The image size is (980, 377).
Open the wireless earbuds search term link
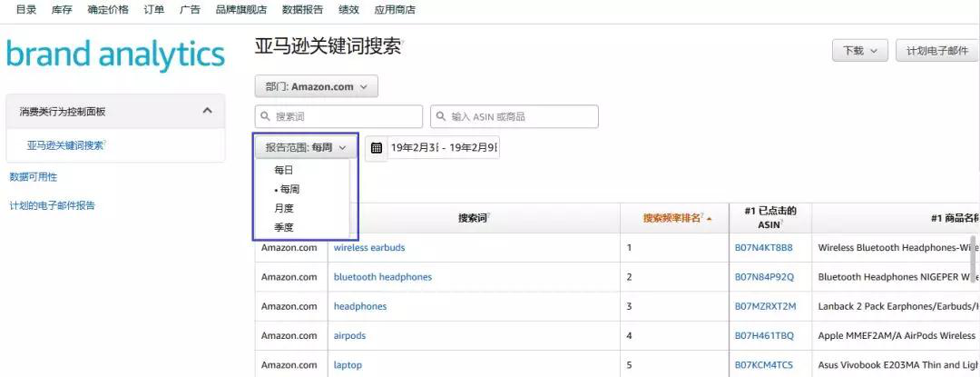[x=369, y=248]
